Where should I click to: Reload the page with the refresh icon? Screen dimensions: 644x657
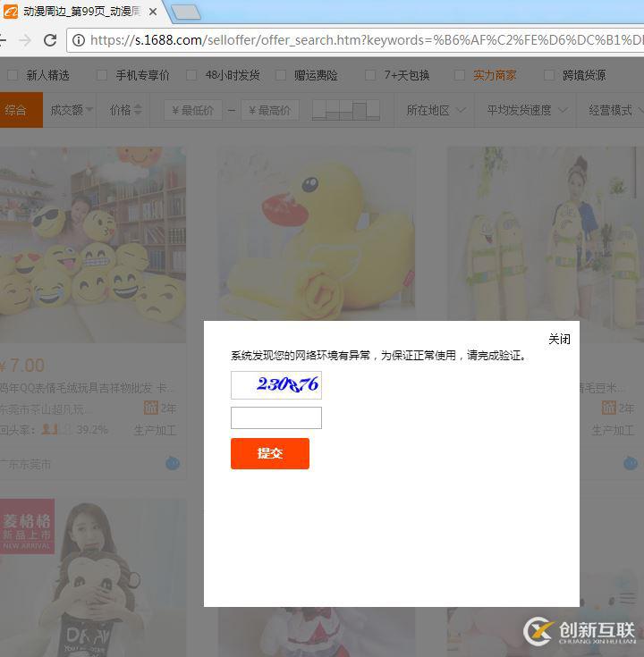point(50,40)
